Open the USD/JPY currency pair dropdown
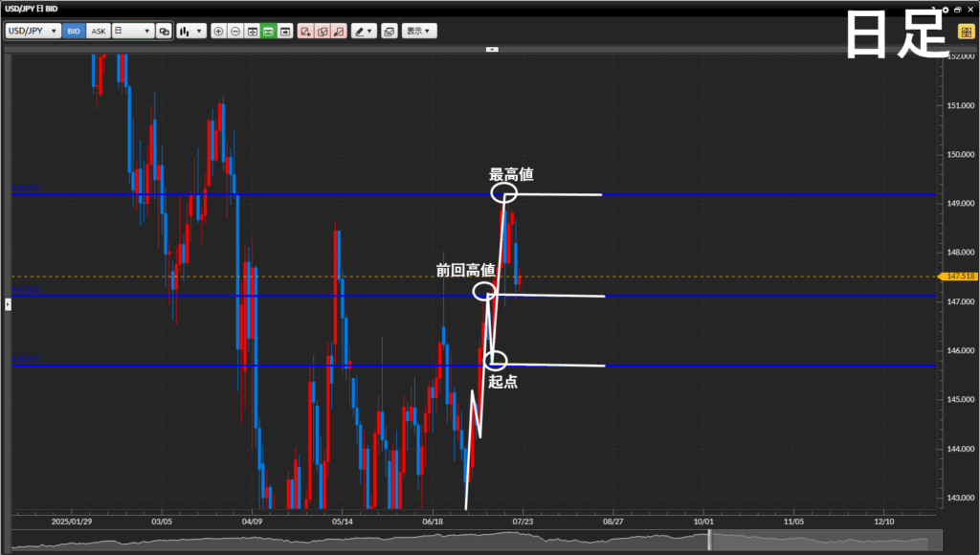The image size is (980, 555). [33, 31]
